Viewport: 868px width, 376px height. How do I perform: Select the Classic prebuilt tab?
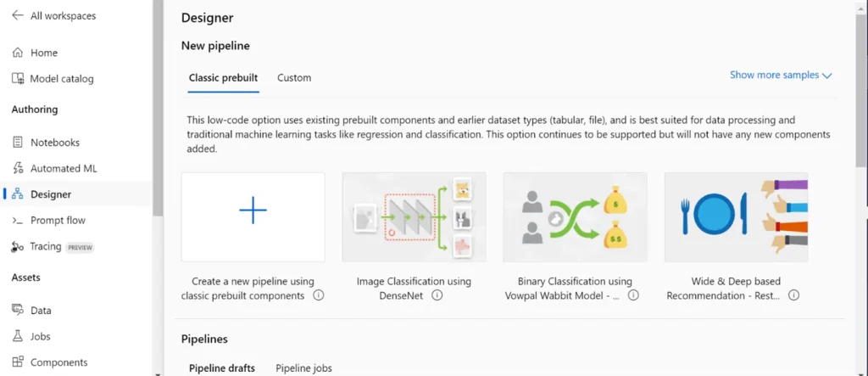pyautogui.click(x=223, y=78)
